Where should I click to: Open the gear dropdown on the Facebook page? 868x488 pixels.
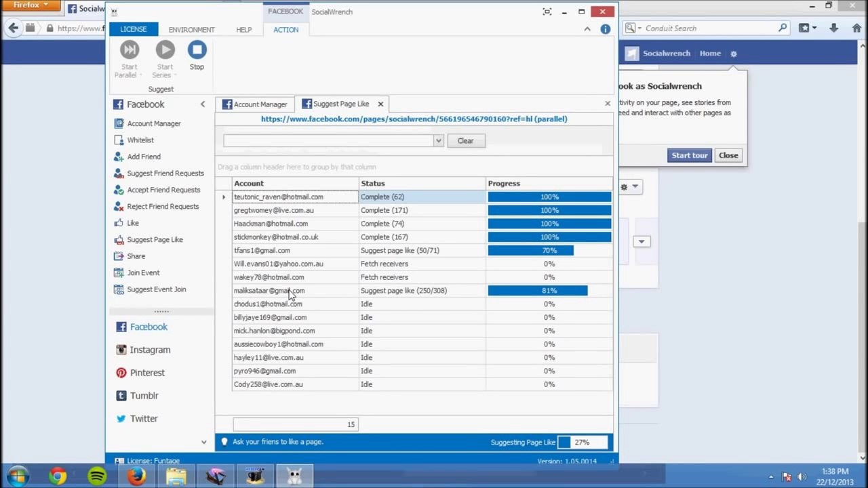pyautogui.click(x=629, y=187)
